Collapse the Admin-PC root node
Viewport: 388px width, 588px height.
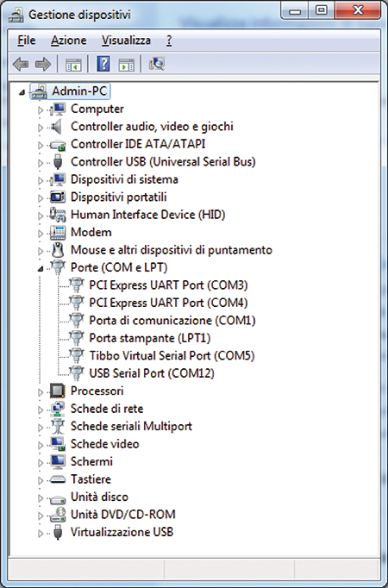coord(22,92)
